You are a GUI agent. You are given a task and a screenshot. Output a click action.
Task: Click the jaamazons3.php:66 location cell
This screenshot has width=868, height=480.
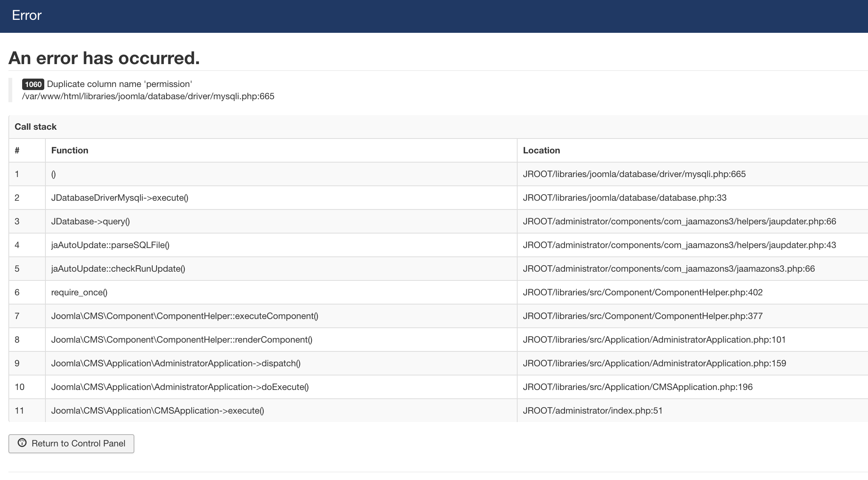[x=669, y=269]
